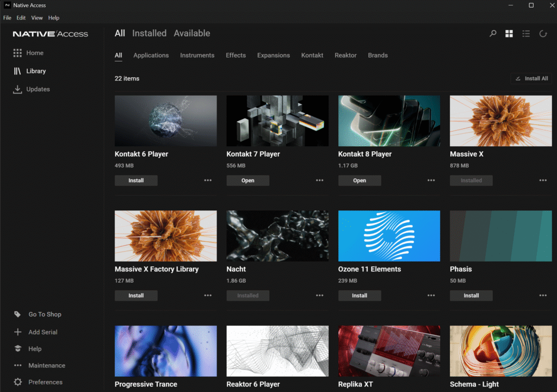The height and width of the screenshot is (392, 557).
Task: Click the Progressive Trance artwork
Action: point(165,351)
